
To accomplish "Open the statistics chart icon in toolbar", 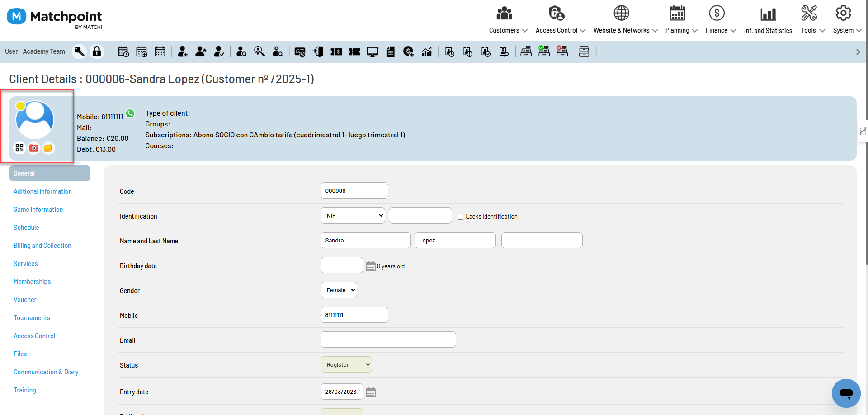I will (x=427, y=52).
